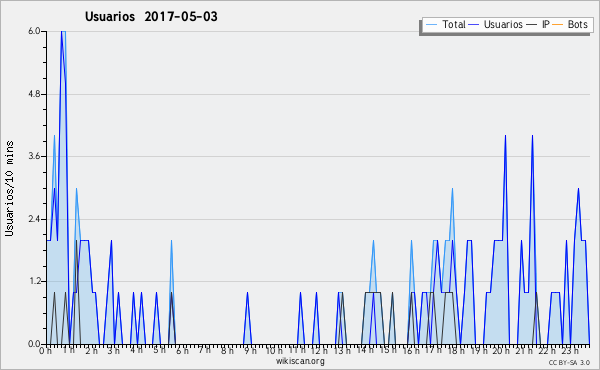
Task: Click the Bots legend label
Action: pos(577,24)
